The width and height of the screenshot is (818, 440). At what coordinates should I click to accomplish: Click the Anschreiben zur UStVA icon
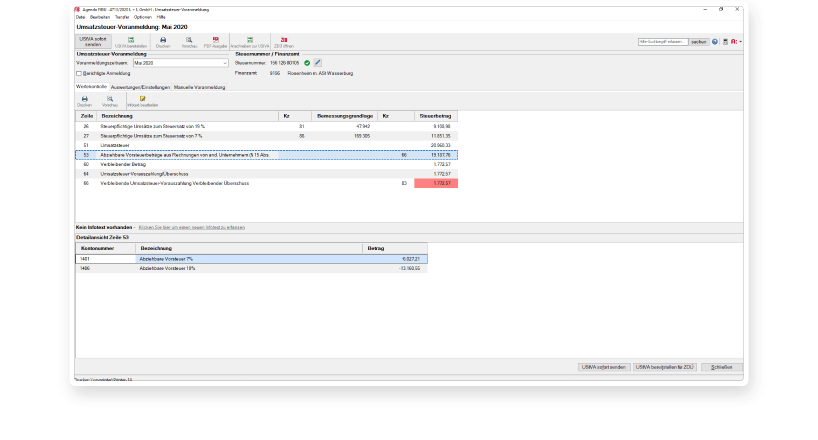[249, 41]
